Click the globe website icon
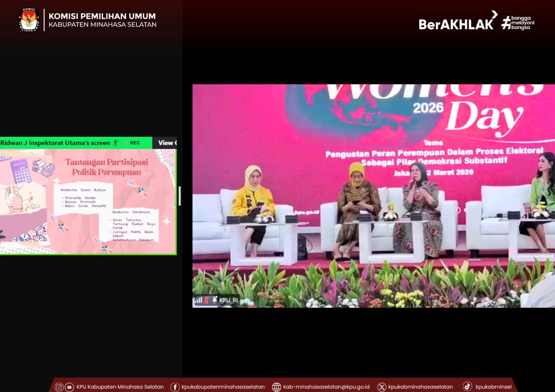 276,387
